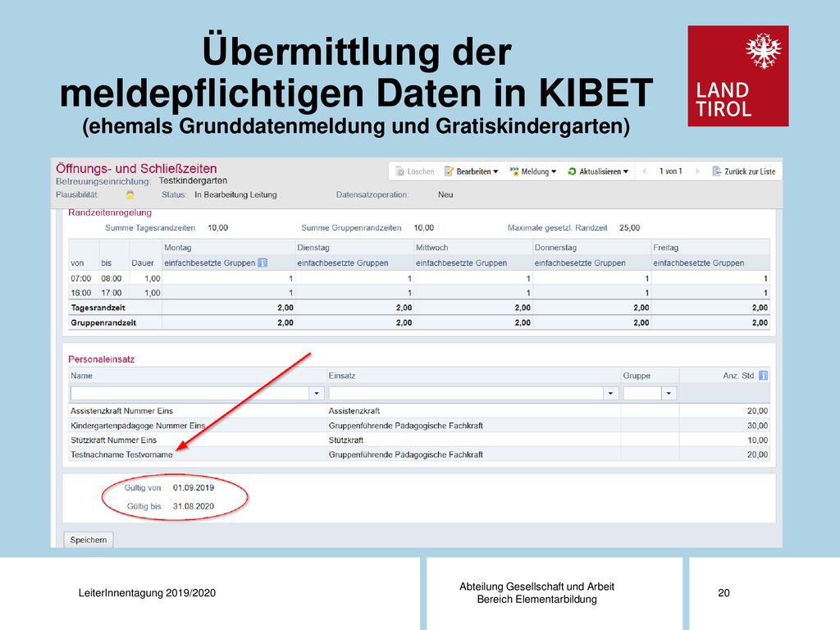Click the Einsatz filter input field

pyautogui.click(x=466, y=393)
